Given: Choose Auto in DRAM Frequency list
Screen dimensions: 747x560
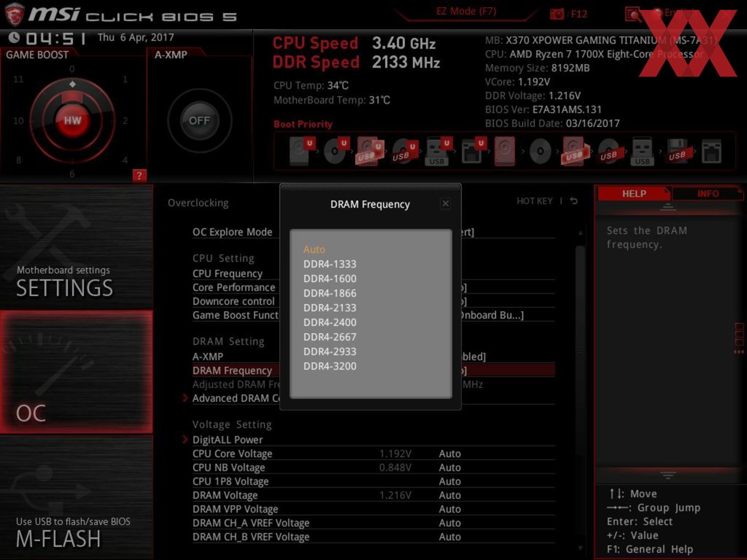Looking at the screenshot, I should 314,249.
